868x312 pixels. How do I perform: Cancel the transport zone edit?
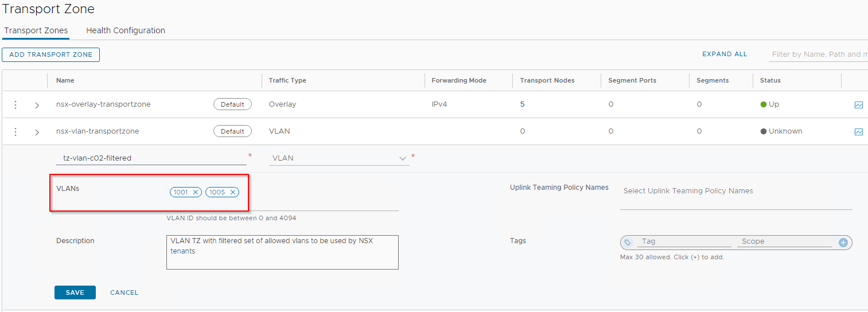pyautogui.click(x=124, y=292)
